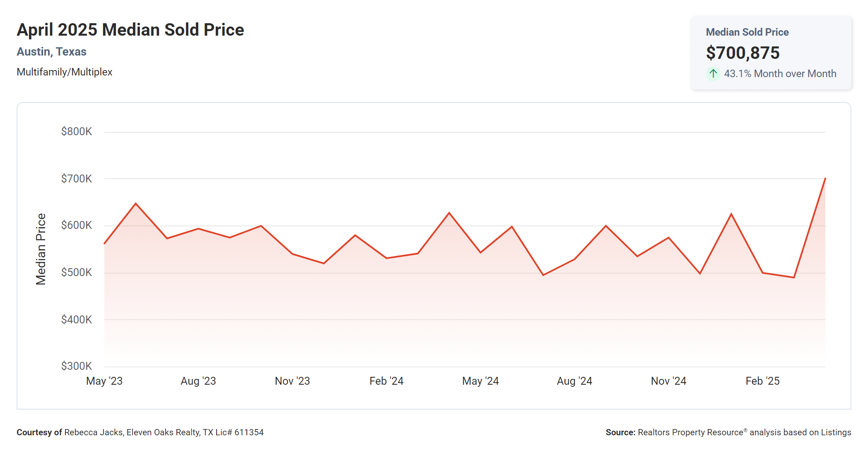
Task: Click the Austin, Texas location subtitle
Action: click(51, 51)
